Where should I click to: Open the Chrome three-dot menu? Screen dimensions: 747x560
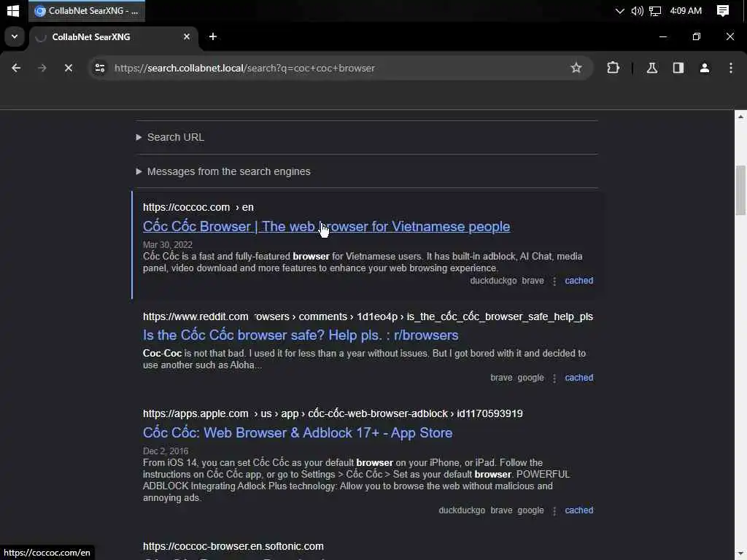pyautogui.click(x=730, y=68)
